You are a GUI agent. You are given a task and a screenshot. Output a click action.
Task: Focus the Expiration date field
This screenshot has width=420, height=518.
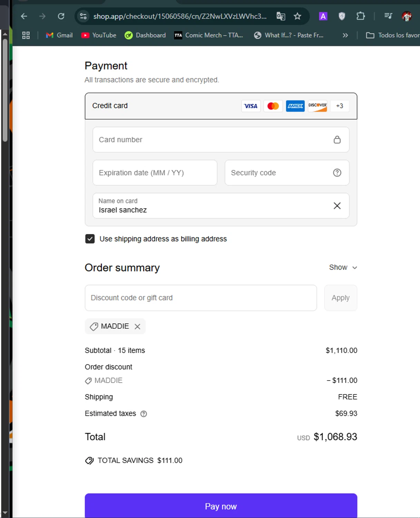point(155,173)
